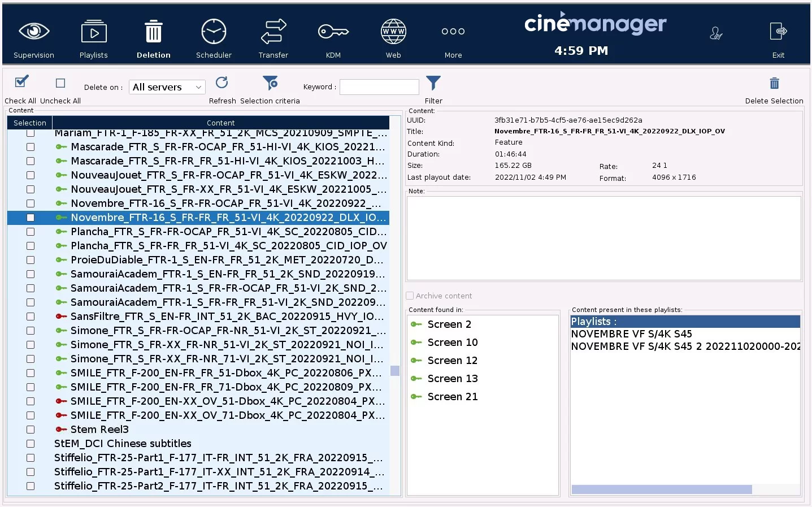Open the Supervision eye icon

[x=34, y=32]
